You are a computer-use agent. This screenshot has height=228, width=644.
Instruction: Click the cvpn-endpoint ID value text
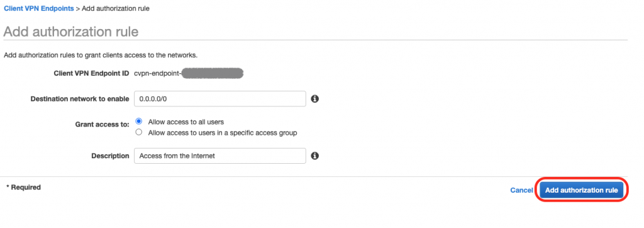tap(189, 74)
